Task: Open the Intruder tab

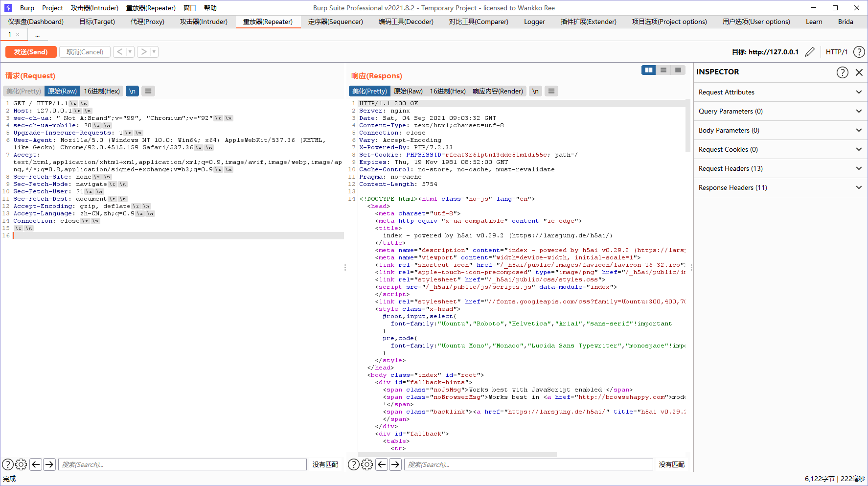Action: click(204, 22)
